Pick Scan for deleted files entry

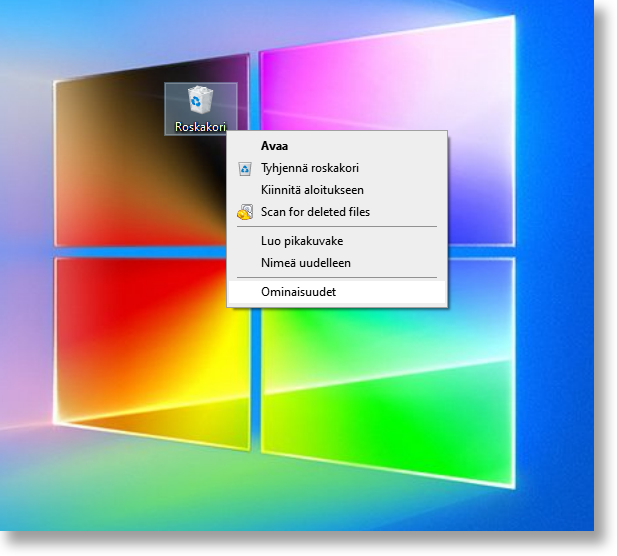(337, 212)
